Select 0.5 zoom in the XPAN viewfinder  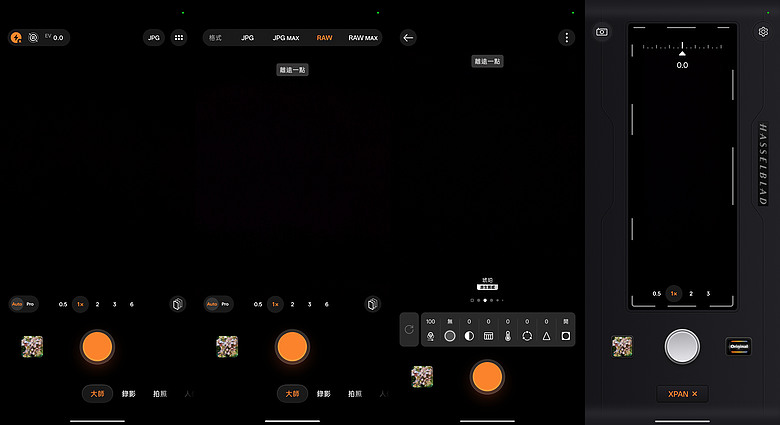(x=657, y=294)
